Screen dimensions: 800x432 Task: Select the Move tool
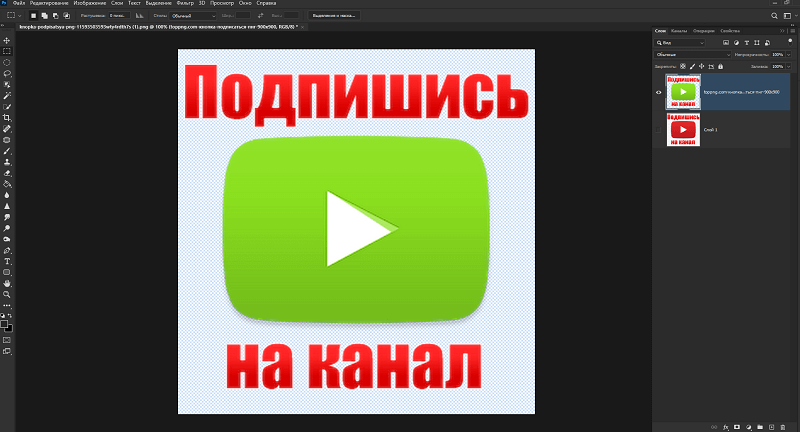point(7,40)
